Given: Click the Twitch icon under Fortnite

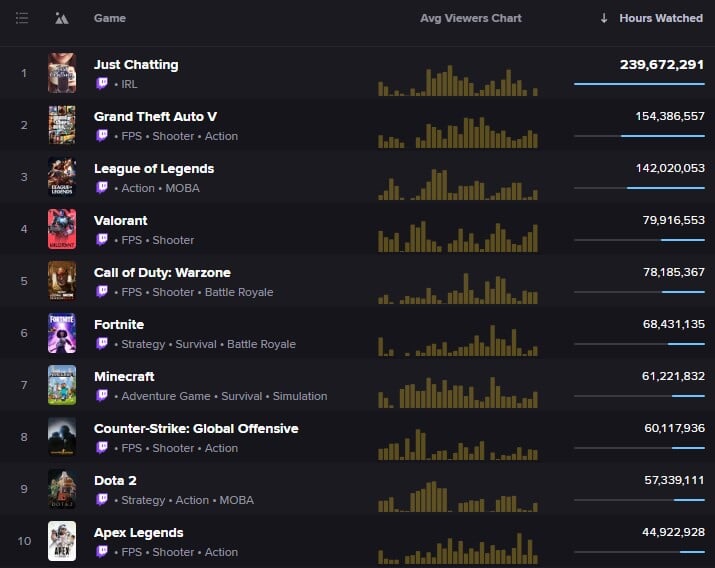Looking at the screenshot, I should [101, 344].
